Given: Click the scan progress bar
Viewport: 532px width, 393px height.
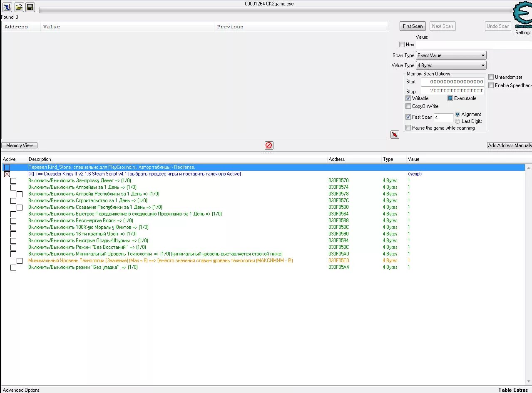Looking at the screenshot, I should click(276, 10).
